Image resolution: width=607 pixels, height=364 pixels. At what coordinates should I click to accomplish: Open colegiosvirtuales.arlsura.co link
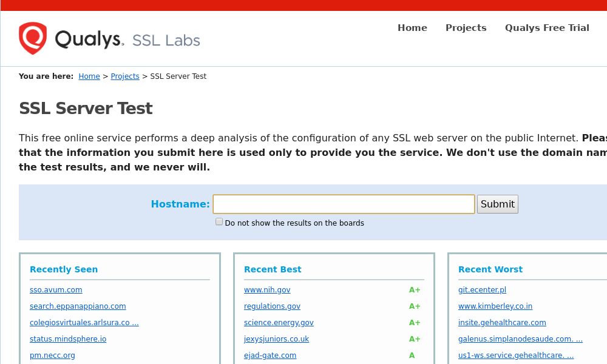tap(84, 322)
